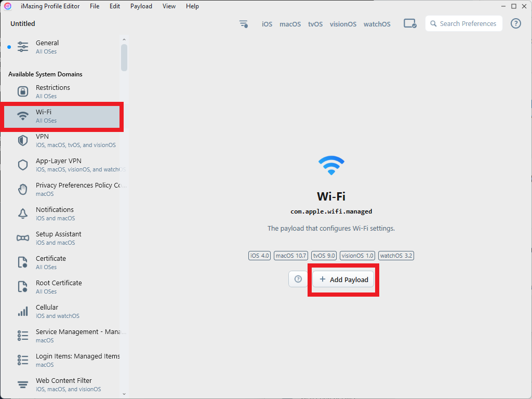Select the Root Certificate domain label

(x=59, y=283)
